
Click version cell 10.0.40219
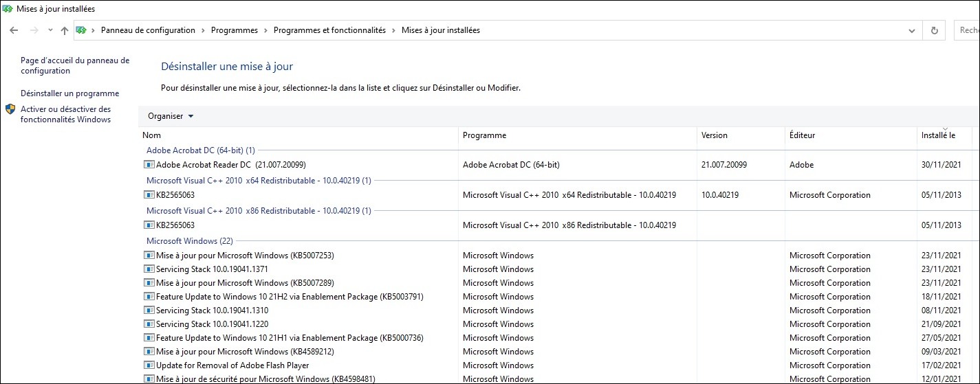(720, 195)
